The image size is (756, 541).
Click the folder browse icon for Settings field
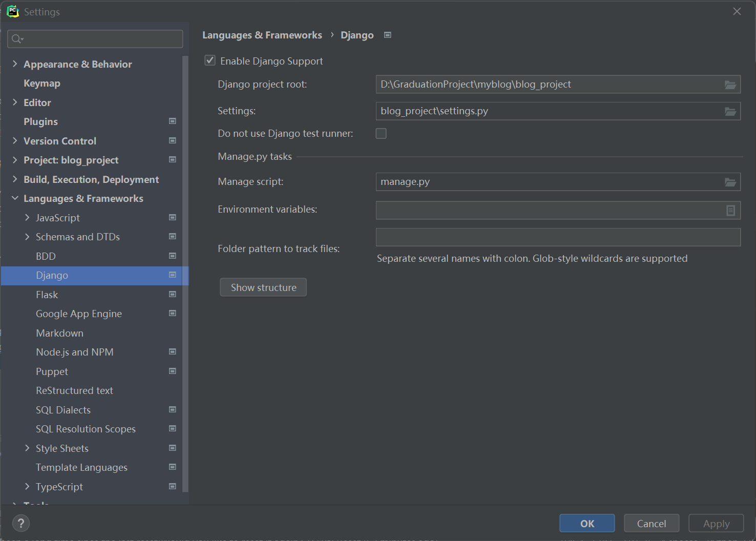(x=730, y=111)
